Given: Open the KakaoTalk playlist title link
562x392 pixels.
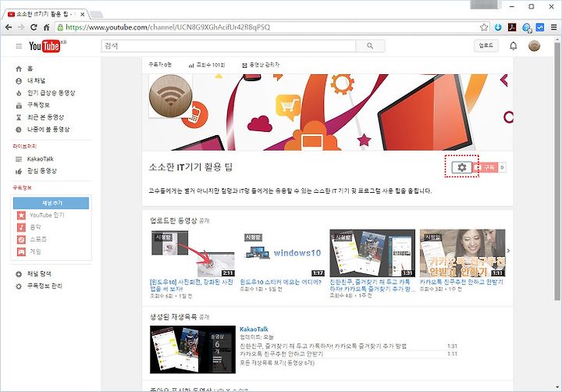Looking at the screenshot, I should tap(254, 330).
